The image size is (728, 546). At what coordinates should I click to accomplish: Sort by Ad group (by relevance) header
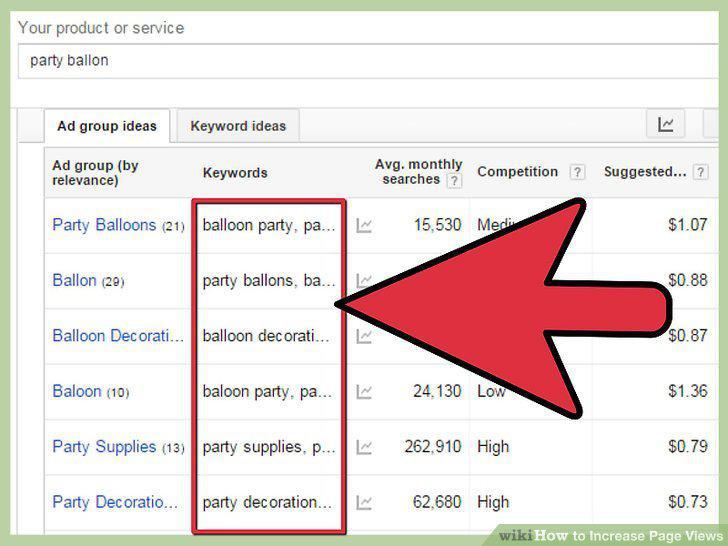click(95, 173)
